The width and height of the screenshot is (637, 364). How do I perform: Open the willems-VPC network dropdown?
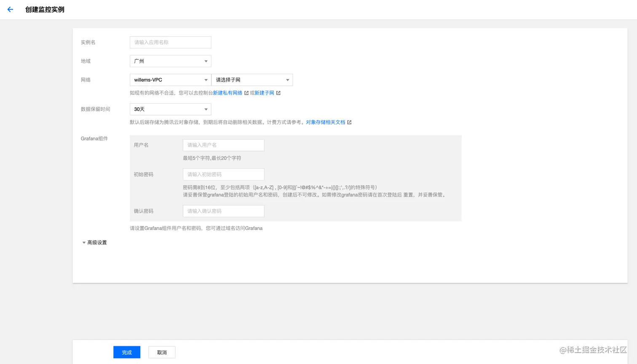tap(170, 80)
